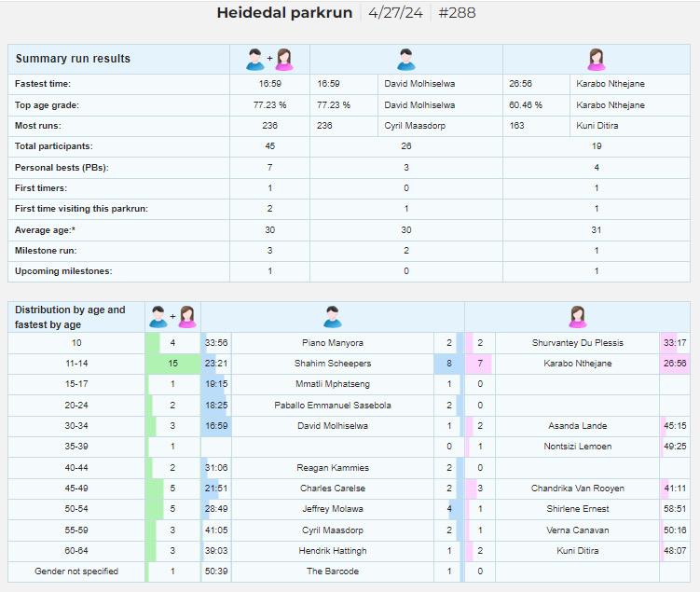The image size is (700, 592).
Task: Click Shahim Scheepers in the 11-14 row
Action: pos(333,364)
